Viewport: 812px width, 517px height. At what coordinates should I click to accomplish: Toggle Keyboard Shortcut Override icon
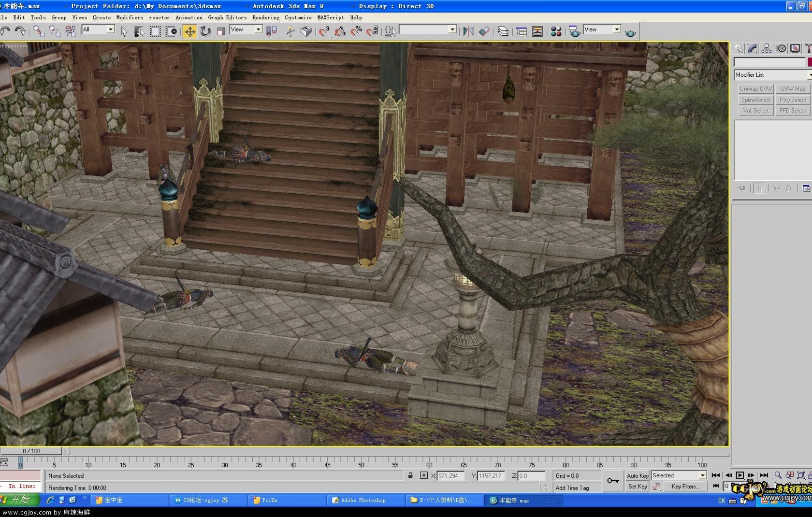click(x=306, y=31)
